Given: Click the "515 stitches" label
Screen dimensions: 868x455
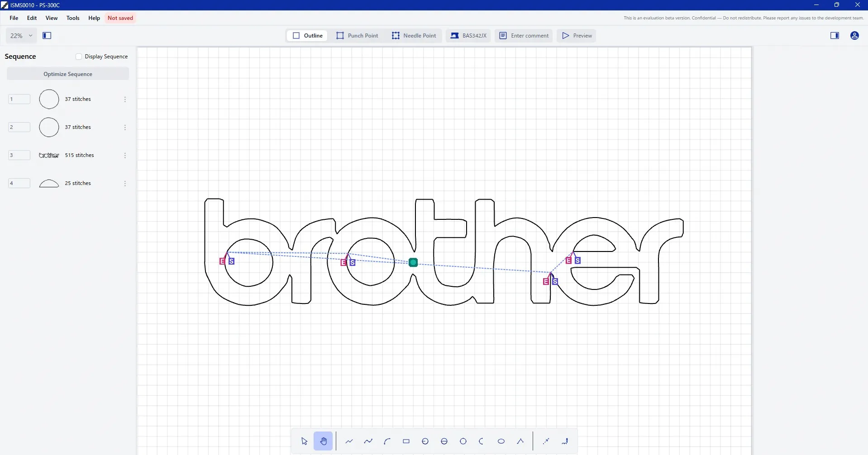Looking at the screenshot, I should (79, 156).
